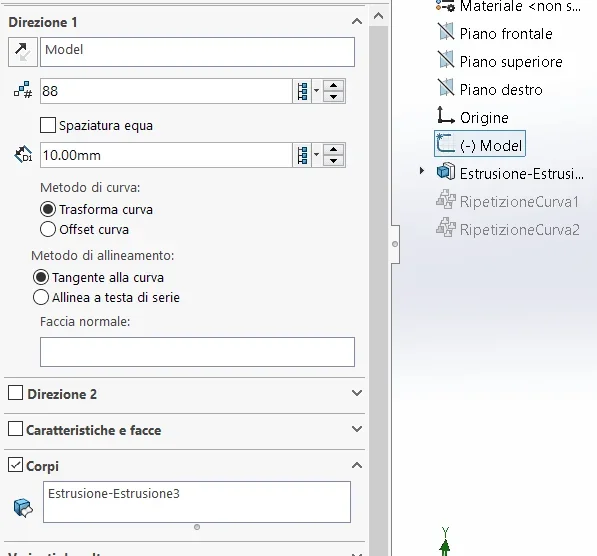The width and height of the screenshot is (597, 556).
Task: Increase the instances count with up arrow
Action: tap(334, 86)
